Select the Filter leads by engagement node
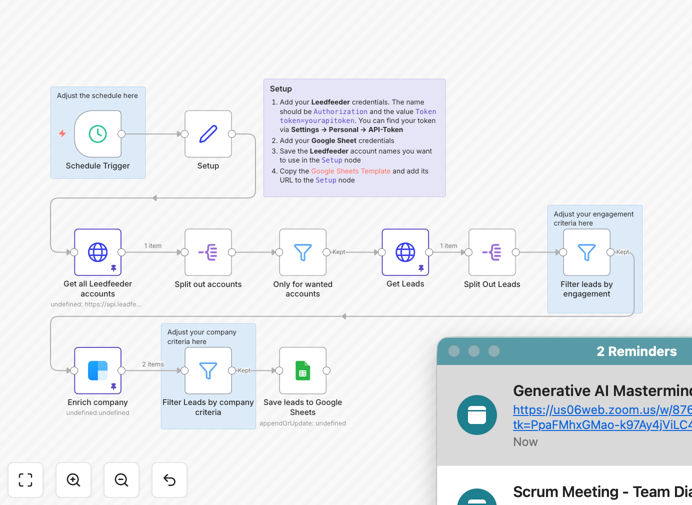This screenshot has width=692, height=505. tap(587, 252)
